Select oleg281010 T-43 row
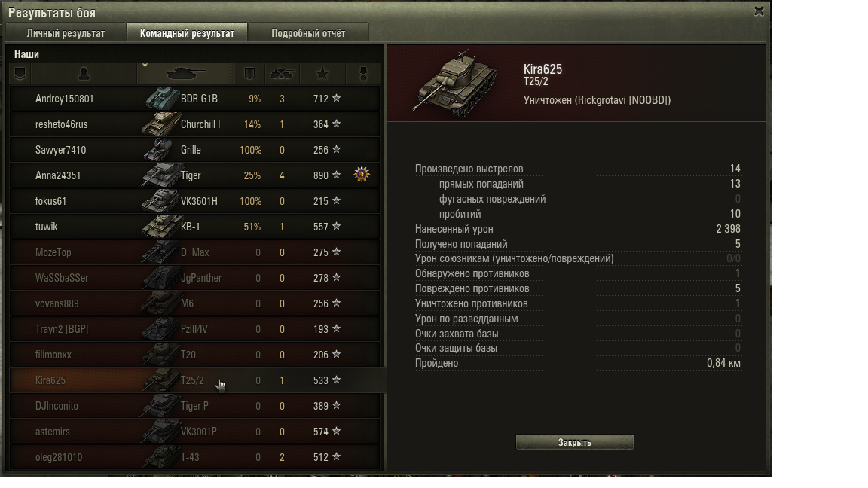868x488 pixels. (195, 457)
